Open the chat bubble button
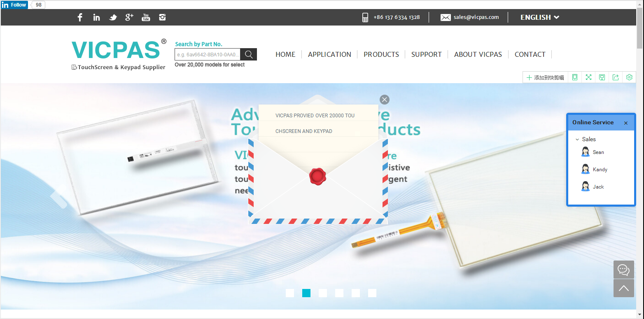Screen dimensions: 644x319 point(624,270)
